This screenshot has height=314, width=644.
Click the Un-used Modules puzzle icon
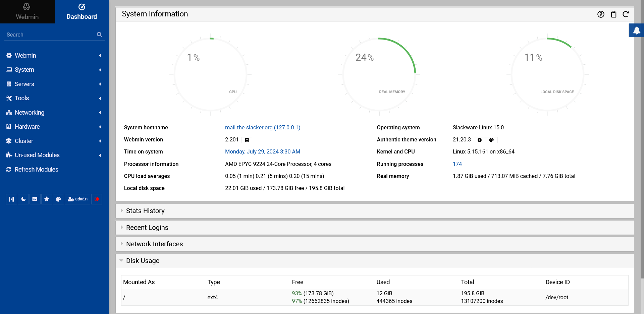pyautogui.click(x=9, y=155)
